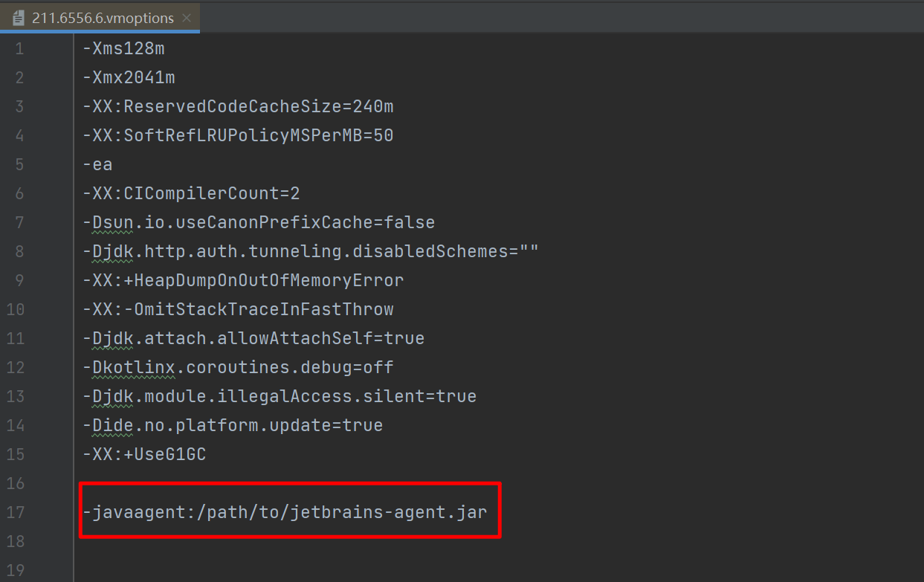The width and height of the screenshot is (924, 582).
Task: Click the -Djdk.module.illegalAccess.silent=true line
Action: tap(280, 396)
